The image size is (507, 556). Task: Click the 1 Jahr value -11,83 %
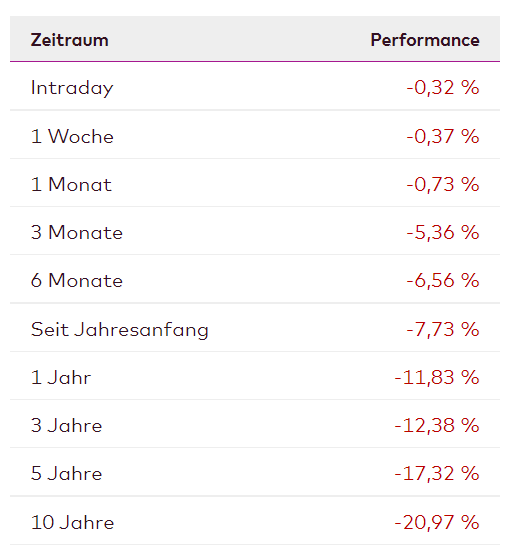(x=437, y=377)
